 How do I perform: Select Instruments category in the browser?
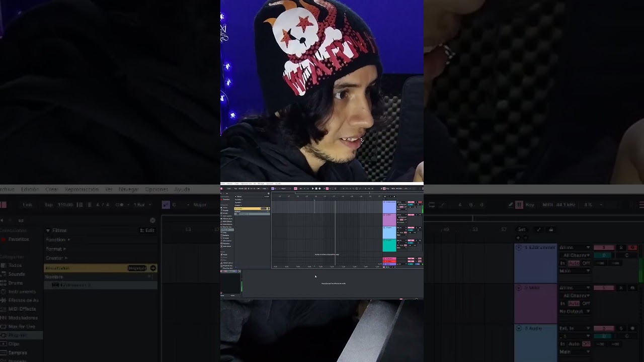click(226, 216)
